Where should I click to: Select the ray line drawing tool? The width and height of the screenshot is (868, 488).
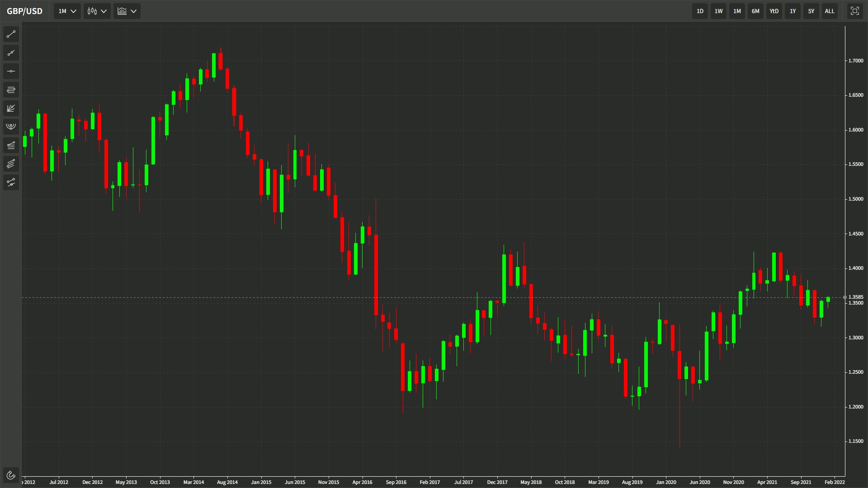11,53
